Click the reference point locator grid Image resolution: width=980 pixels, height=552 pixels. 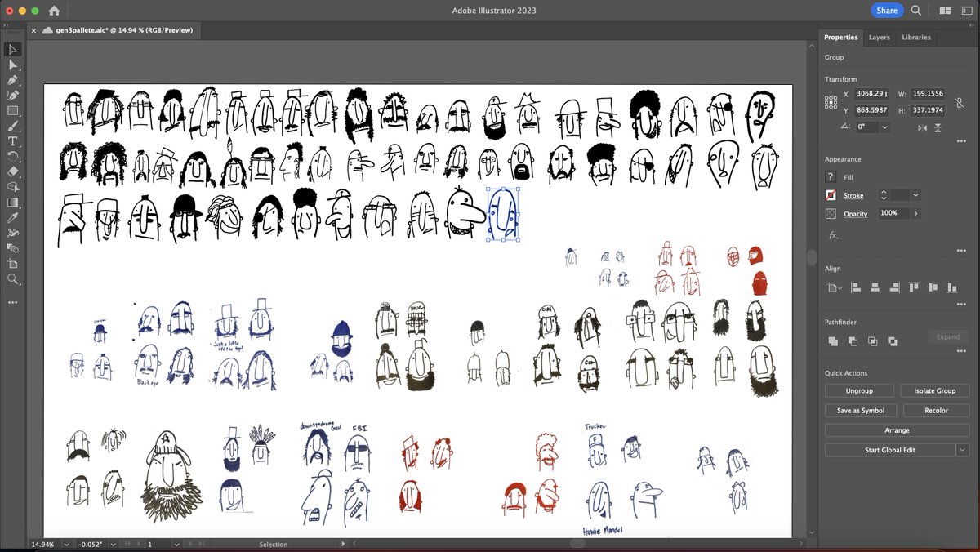(831, 102)
